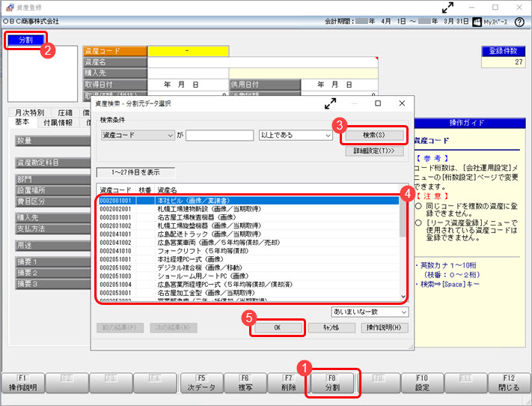The height and width of the screenshot is (406, 532).
Task: Click the expand arrows icon in main title bar
Action: (447, 7)
